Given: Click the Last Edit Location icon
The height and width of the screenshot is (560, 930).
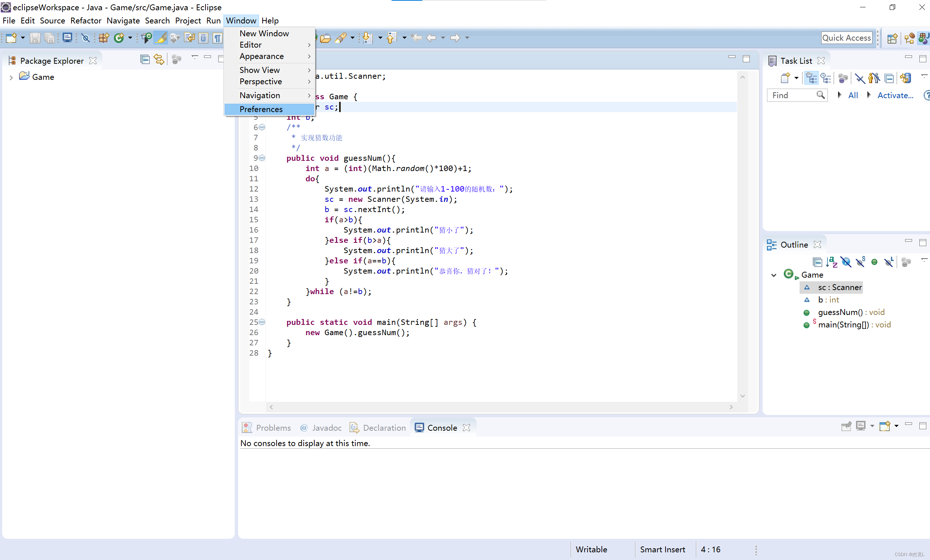Looking at the screenshot, I should 416,38.
